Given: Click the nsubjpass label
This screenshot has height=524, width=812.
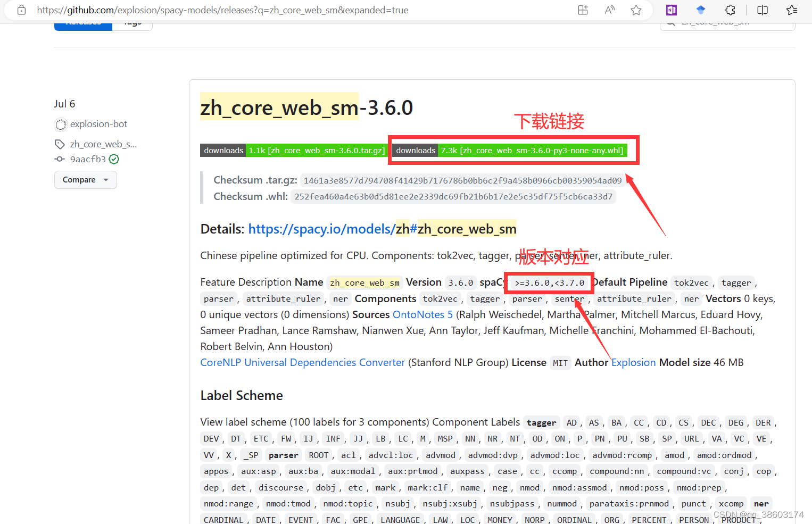Looking at the screenshot, I should (512, 504).
